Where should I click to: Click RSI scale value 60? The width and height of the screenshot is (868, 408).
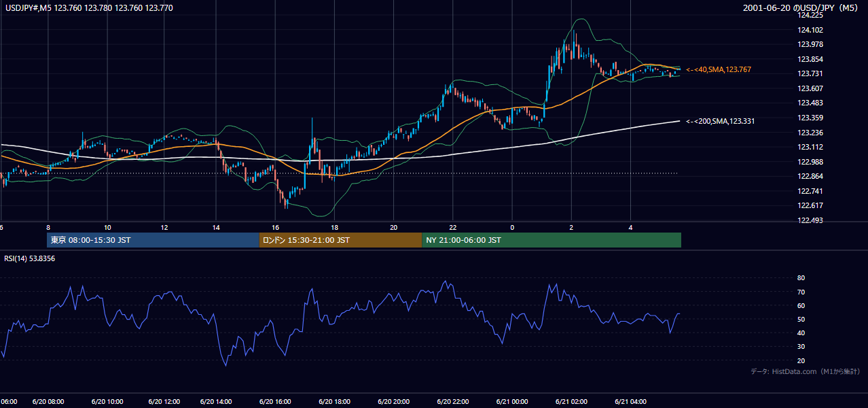click(801, 305)
